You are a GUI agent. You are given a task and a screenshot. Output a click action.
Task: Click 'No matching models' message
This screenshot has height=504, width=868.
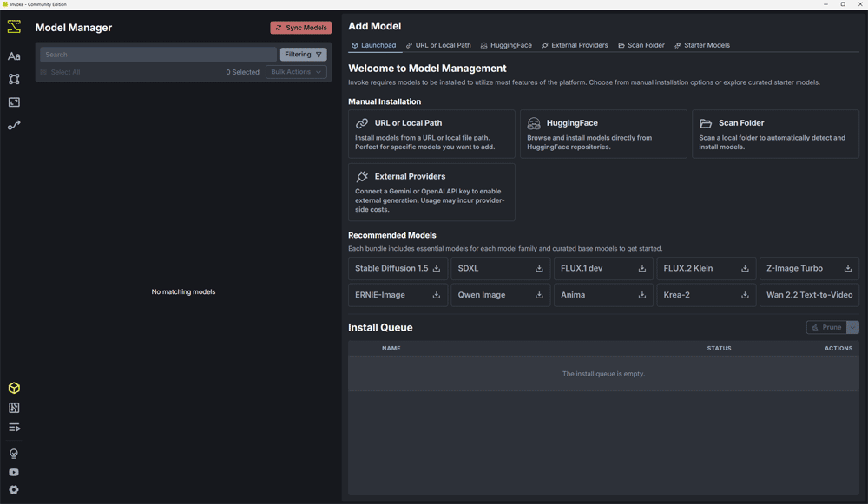pos(183,291)
